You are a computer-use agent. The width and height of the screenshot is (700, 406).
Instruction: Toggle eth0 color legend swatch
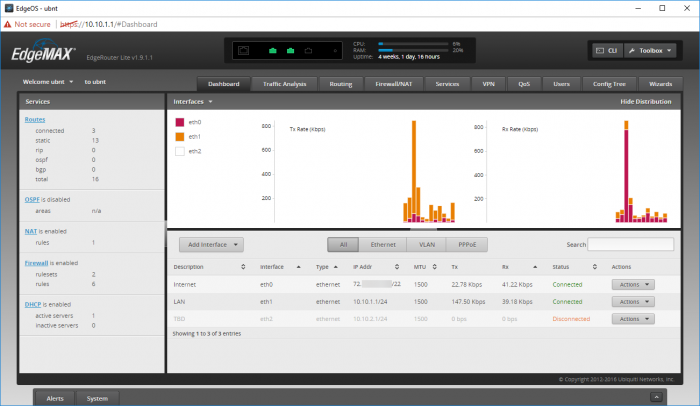[180, 122]
